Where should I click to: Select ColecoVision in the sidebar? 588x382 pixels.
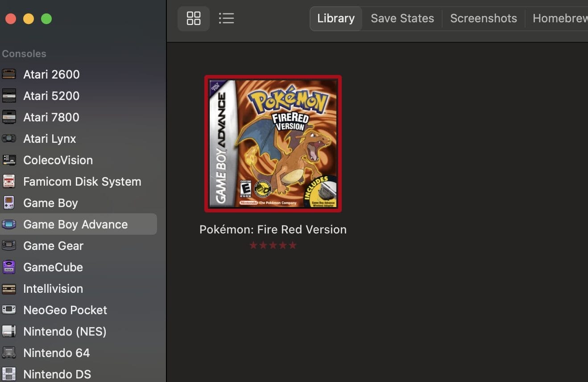[x=58, y=160]
